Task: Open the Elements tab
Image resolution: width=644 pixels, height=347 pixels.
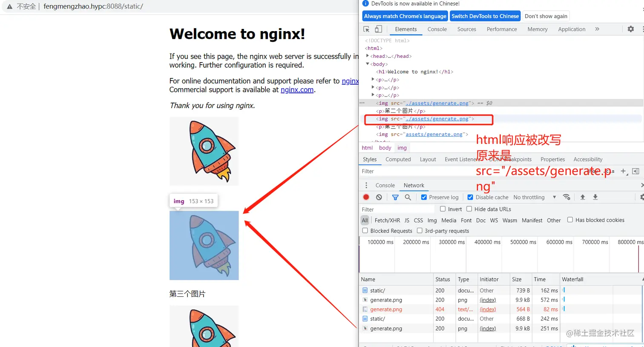Action: coord(405,29)
